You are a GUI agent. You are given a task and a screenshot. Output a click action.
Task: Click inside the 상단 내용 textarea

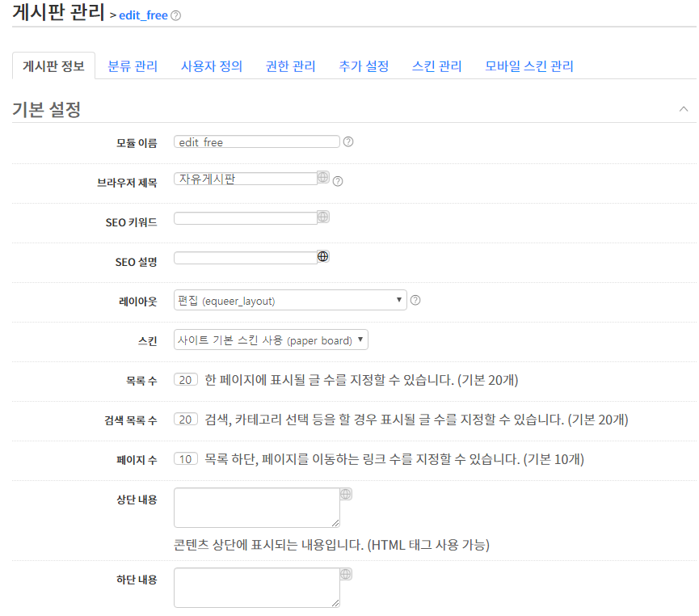pyautogui.click(x=257, y=508)
